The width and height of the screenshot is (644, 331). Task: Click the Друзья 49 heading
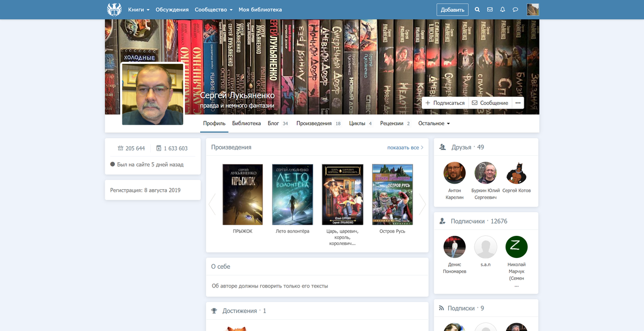(x=467, y=147)
